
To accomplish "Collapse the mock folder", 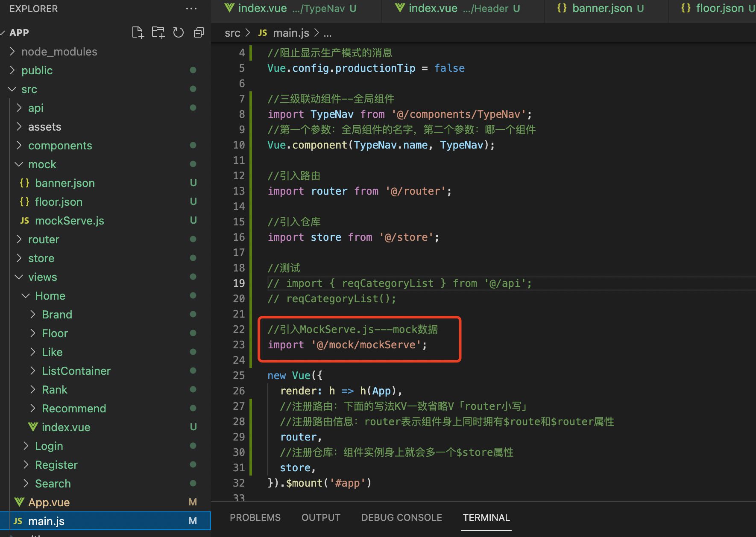I will [x=19, y=164].
